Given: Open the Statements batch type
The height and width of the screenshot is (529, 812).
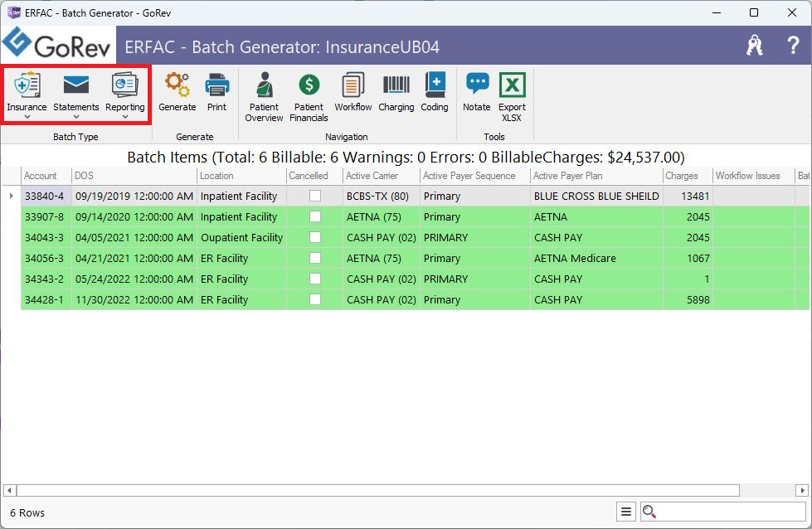Looking at the screenshot, I should tap(76, 91).
